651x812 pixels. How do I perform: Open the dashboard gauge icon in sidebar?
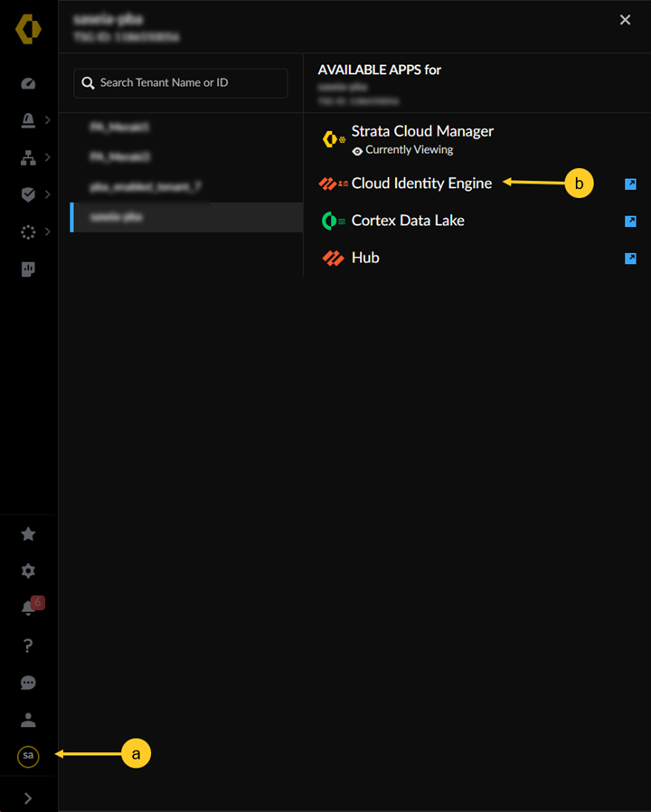click(x=28, y=83)
